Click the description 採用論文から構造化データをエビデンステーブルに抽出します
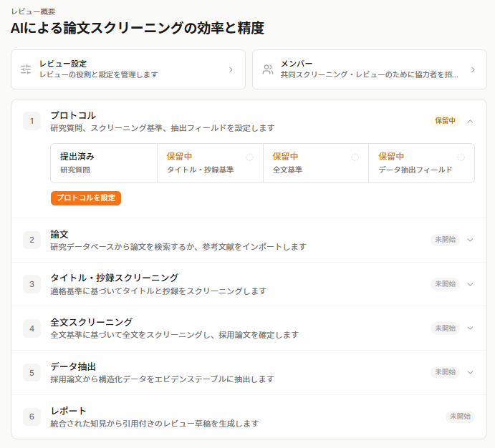 162,379
